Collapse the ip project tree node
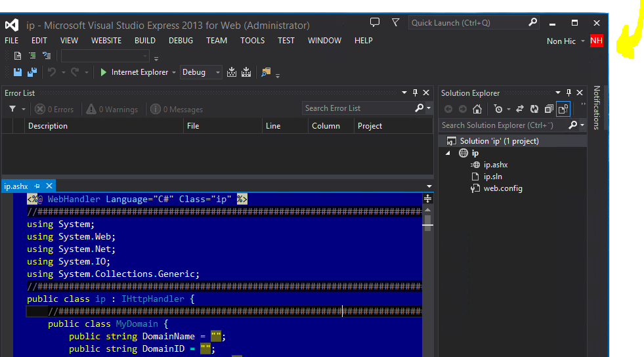This screenshot has height=357, width=644. coord(448,153)
